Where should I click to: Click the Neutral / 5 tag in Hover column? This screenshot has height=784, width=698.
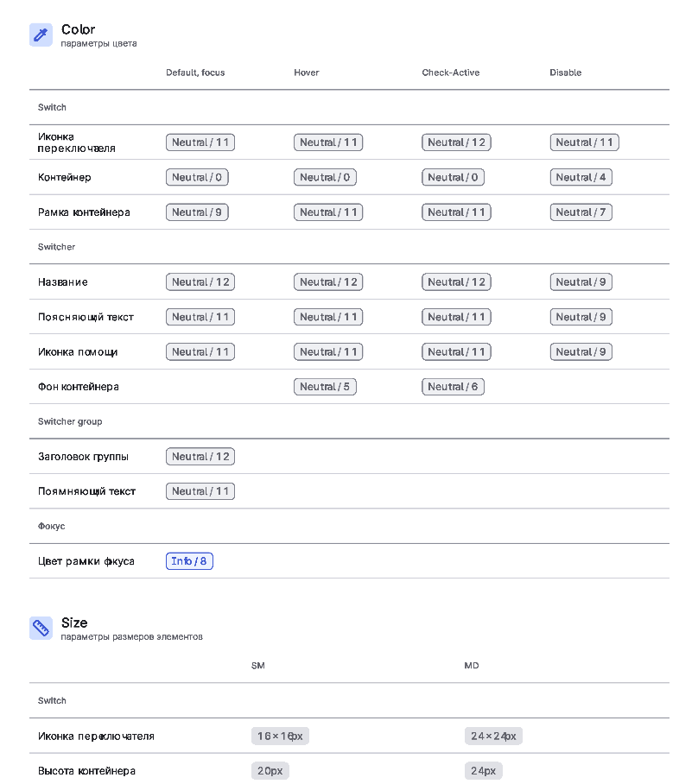[325, 387]
